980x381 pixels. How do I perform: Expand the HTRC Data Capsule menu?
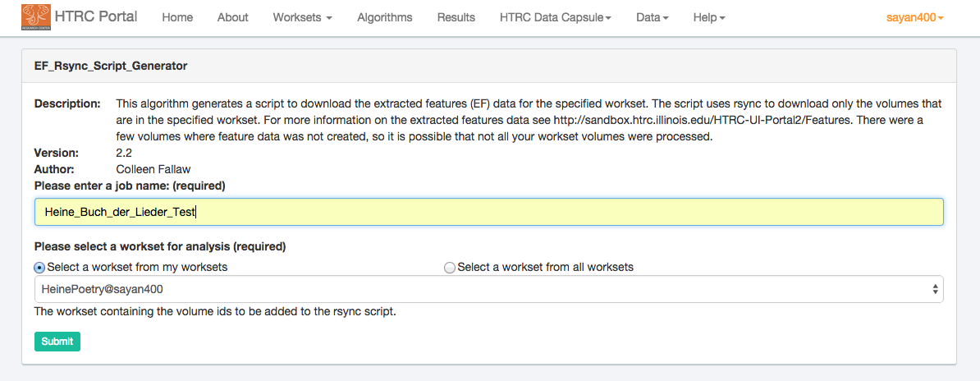(555, 17)
